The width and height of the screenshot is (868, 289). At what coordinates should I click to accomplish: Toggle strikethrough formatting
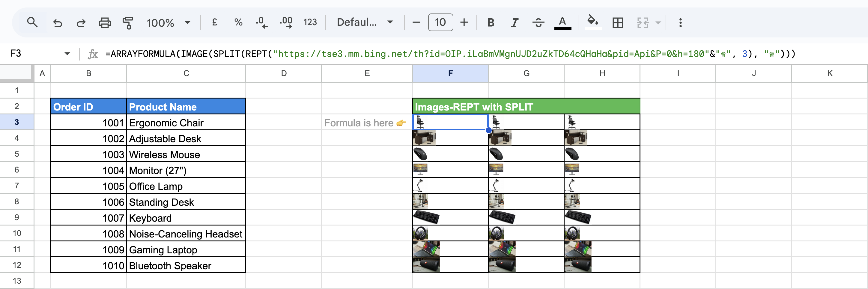click(x=538, y=22)
